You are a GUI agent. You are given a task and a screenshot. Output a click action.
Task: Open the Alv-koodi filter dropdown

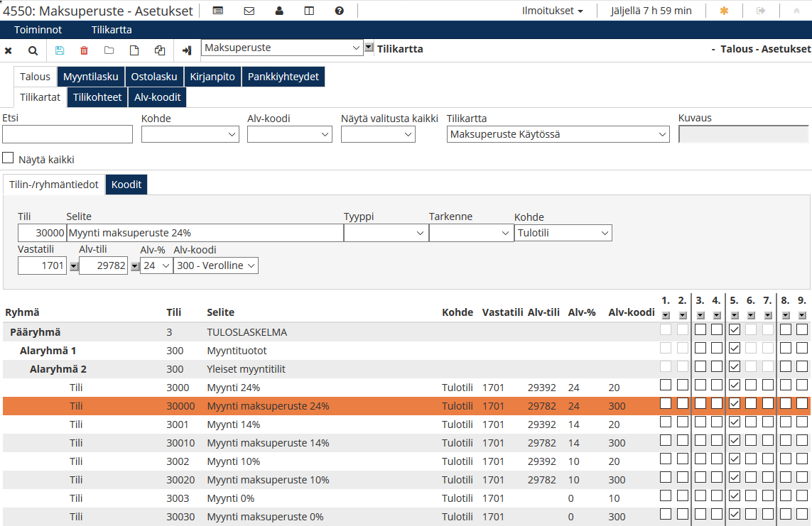[x=289, y=134]
